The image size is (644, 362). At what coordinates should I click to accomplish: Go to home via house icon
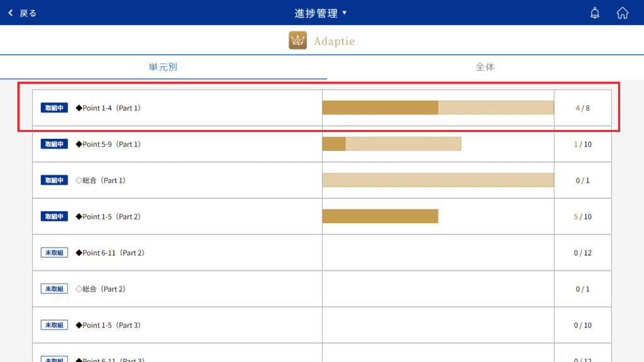tap(622, 13)
